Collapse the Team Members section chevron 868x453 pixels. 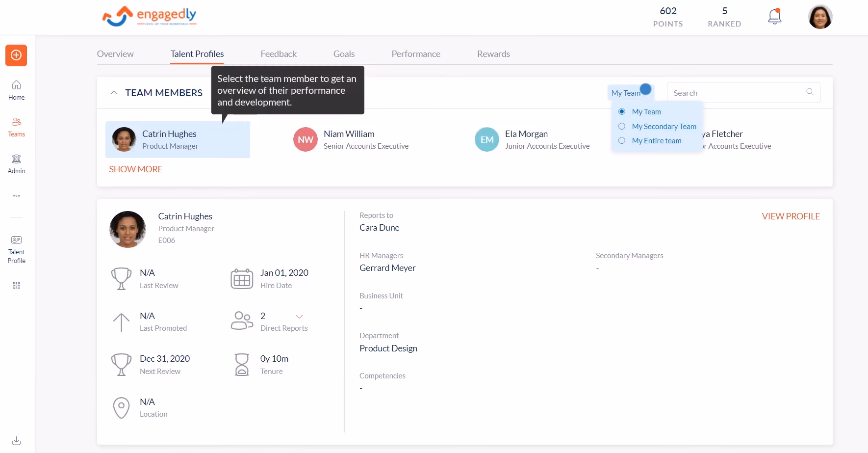click(114, 92)
